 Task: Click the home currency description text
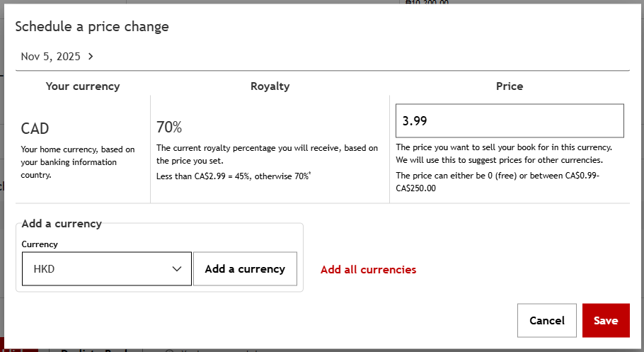pos(78,162)
